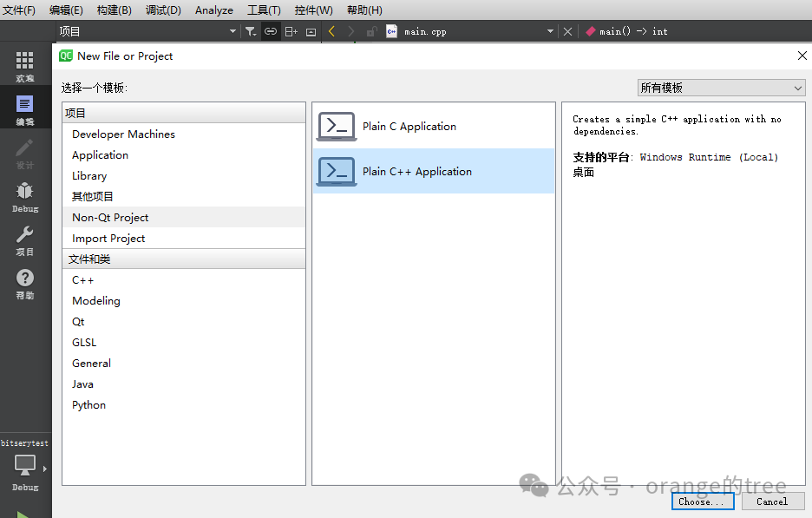Select the Qt files category
The width and height of the screenshot is (812, 518).
[184, 322]
